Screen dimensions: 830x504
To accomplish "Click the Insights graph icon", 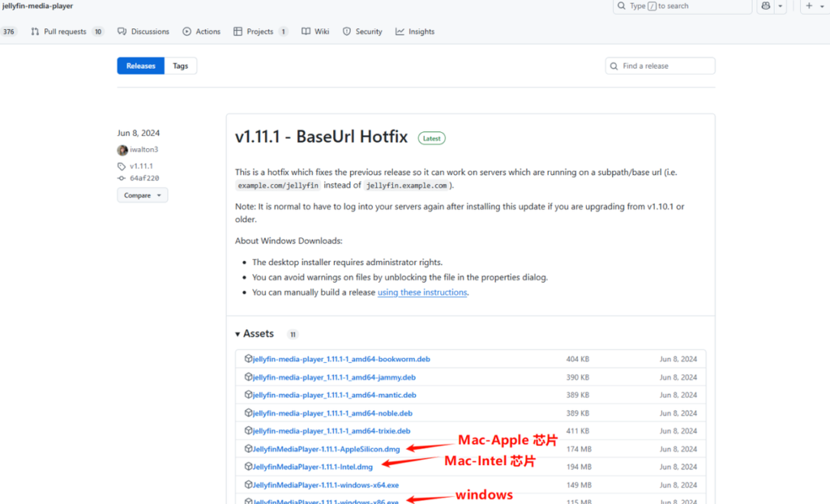I will click(x=400, y=32).
